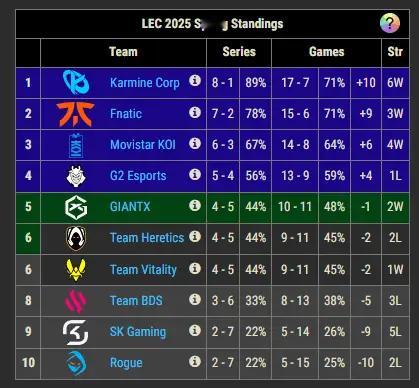
Task: Open info icon next to Fnatic
Action: click(195, 112)
